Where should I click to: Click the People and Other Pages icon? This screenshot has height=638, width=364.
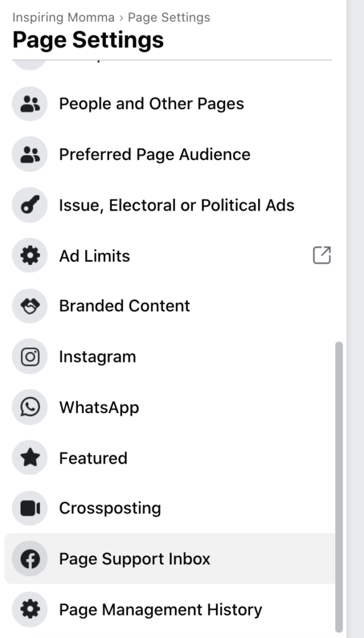(30, 104)
